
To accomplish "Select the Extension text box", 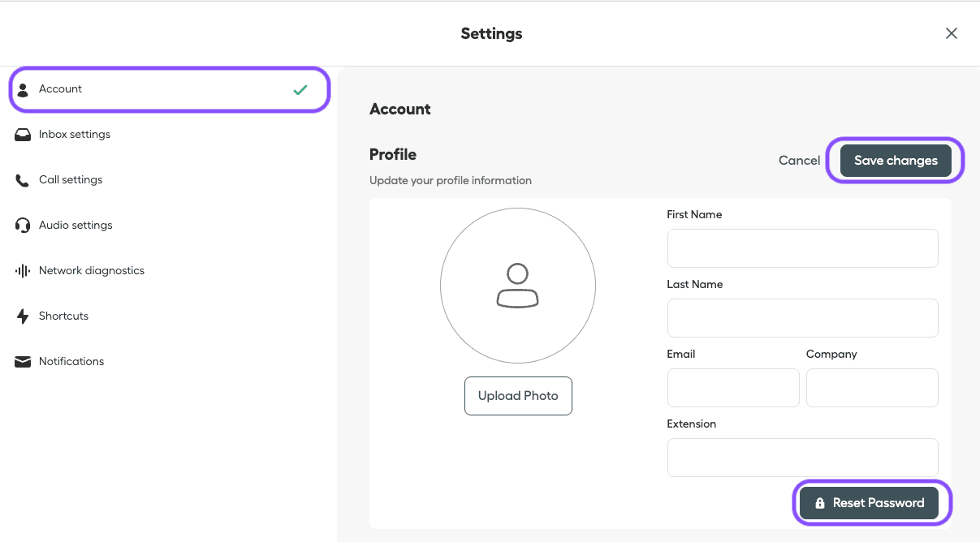I will pyautogui.click(x=802, y=458).
